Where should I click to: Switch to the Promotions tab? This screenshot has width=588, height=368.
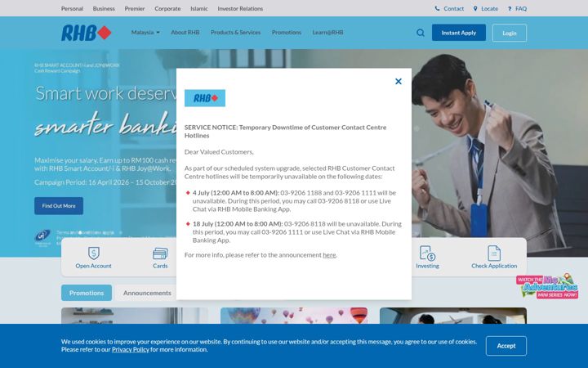point(87,293)
